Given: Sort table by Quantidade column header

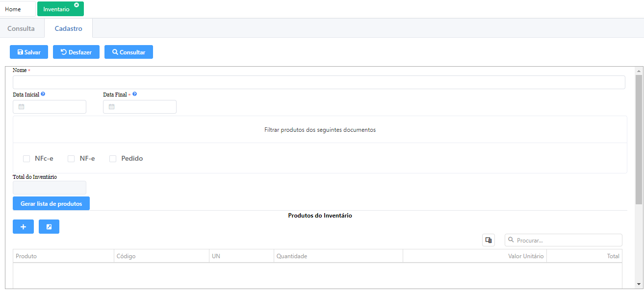Looking at the screenshot, I should coord(292,256).
